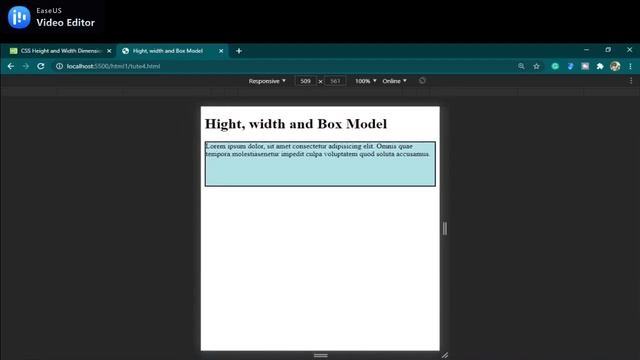
Task: Open the 100% zoom dropdown
Action: 366,81
